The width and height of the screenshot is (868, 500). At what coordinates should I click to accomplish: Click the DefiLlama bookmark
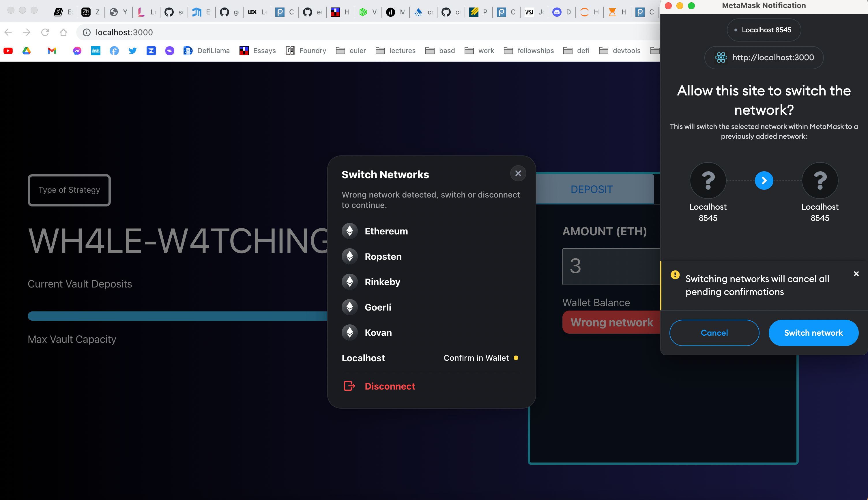click(x=207, y=51)
